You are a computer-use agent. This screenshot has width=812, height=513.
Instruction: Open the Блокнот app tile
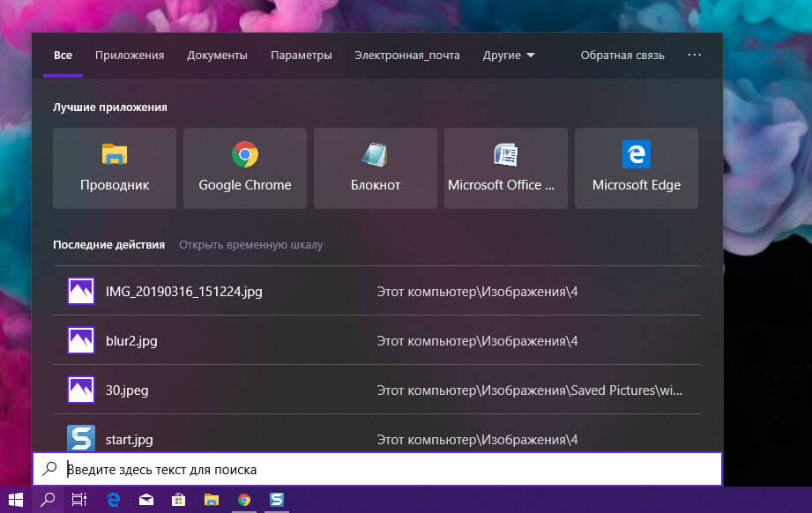(x=376, y=168)
